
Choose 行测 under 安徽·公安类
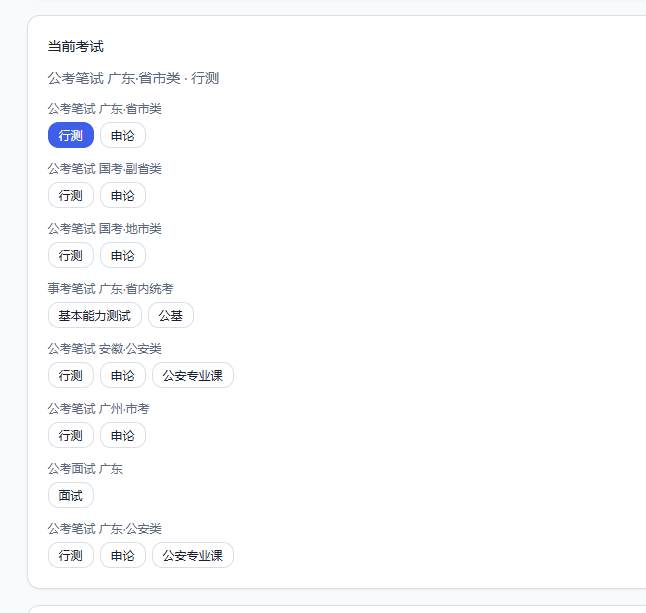71,375
